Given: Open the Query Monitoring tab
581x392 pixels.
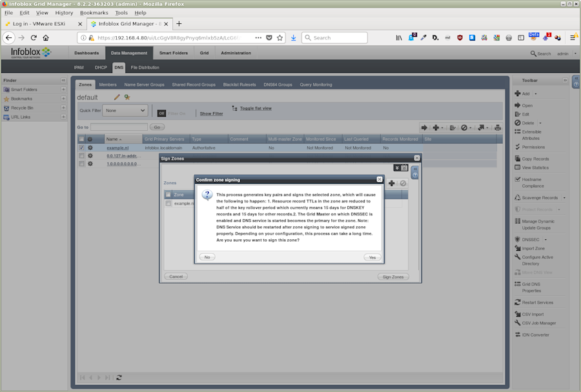Looking at the screenshot, I should coord(316,84).
